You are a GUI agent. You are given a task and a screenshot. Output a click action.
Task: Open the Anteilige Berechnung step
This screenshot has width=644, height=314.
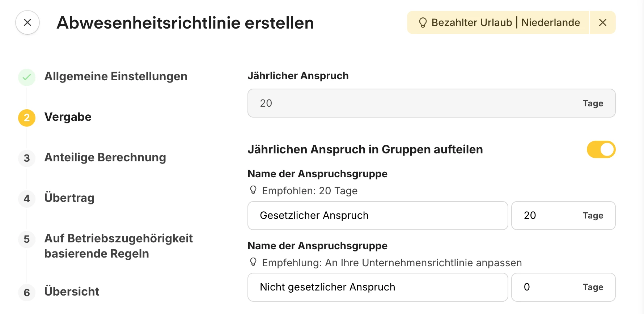(x=105, y=157)
